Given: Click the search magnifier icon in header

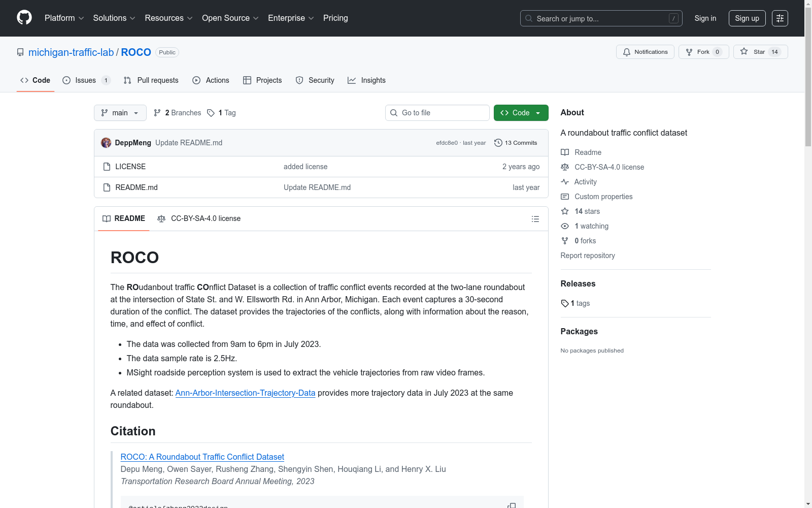Looking at the screenshot, I should (529, 18).
